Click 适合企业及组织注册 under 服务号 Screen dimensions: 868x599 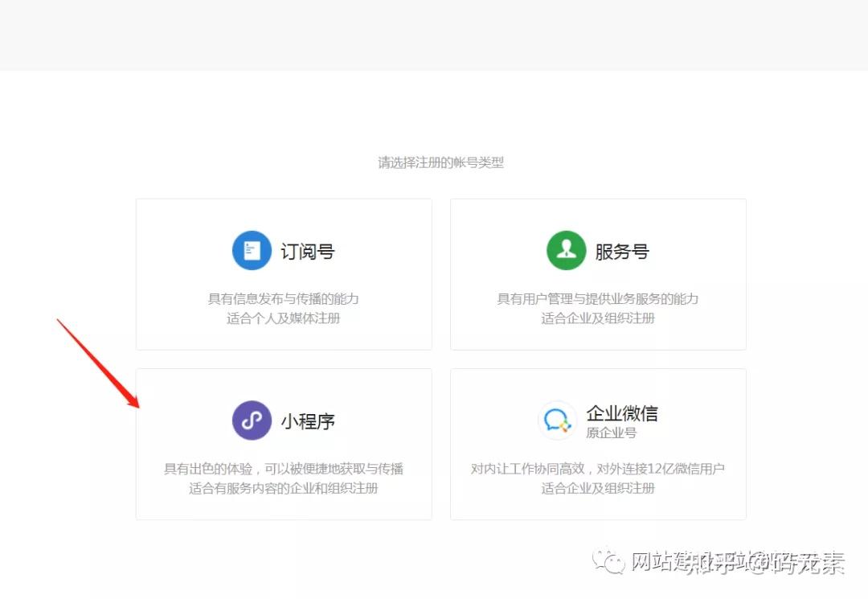tap(598, 318)
